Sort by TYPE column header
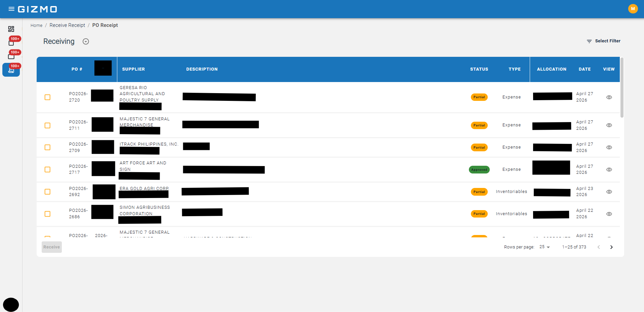Screen dimensions: 644x312 [515, 69]
